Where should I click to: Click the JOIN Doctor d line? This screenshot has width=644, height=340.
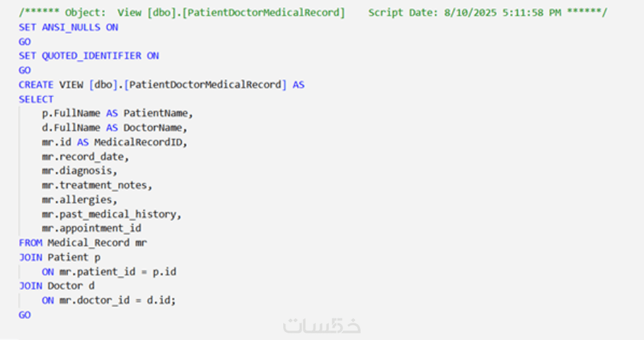pyautogui.click(x=57, y=286)
